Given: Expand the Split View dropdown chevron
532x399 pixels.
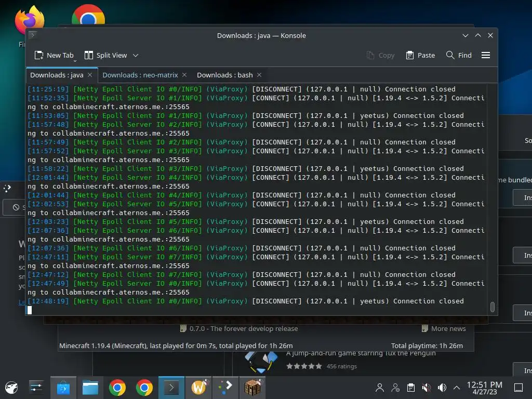Looking at the screenshot, I should point(136,55).
